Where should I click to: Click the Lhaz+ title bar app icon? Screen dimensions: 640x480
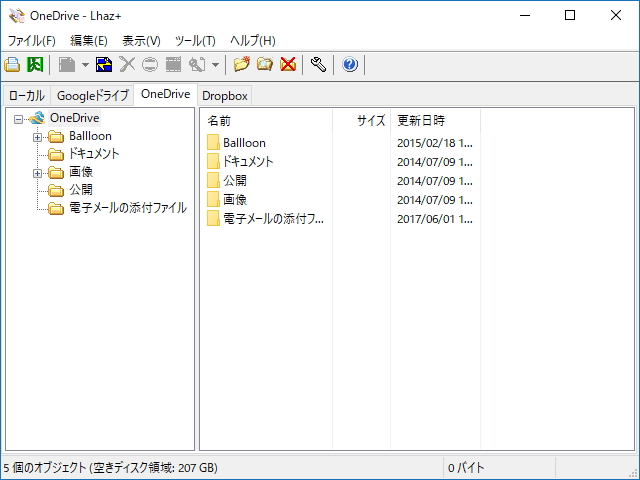[17, 16]
